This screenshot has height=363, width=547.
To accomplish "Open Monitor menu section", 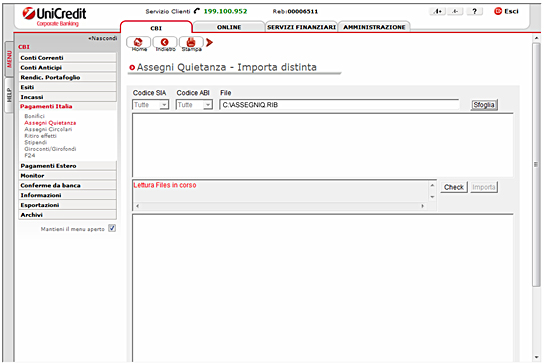I will click(67, 175).
